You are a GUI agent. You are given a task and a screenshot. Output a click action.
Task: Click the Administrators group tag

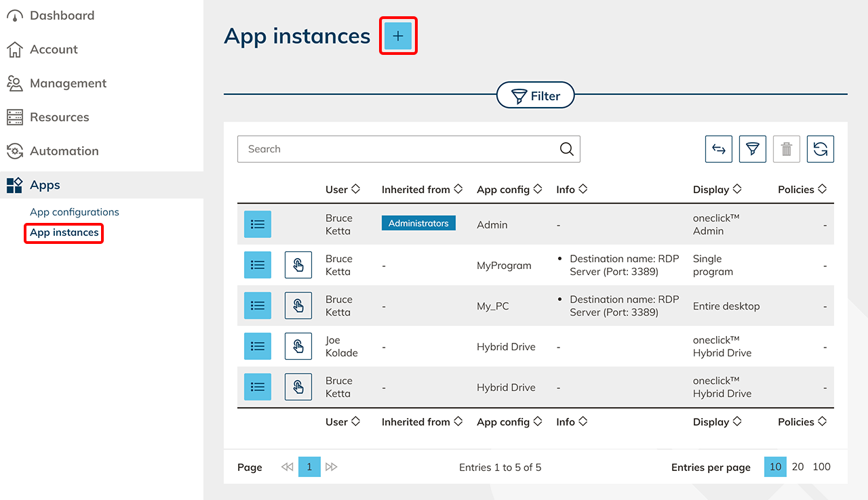(x=418, y=224)
